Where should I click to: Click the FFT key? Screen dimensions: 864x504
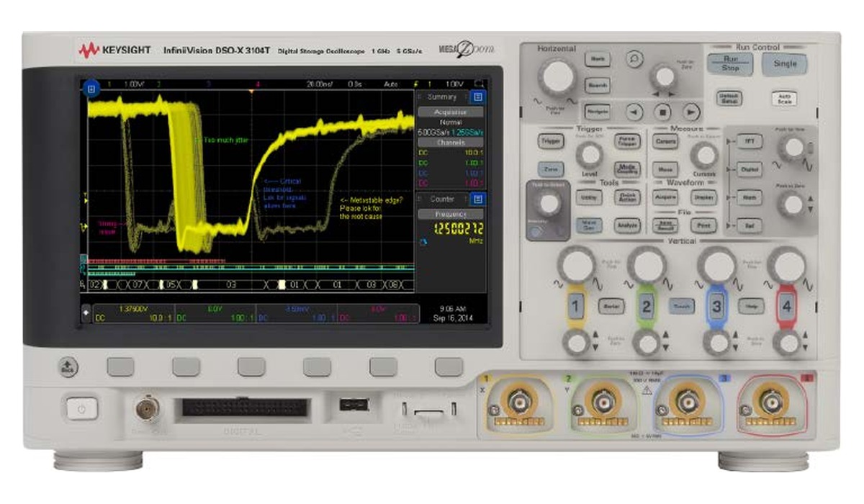[x=750, y=142]
